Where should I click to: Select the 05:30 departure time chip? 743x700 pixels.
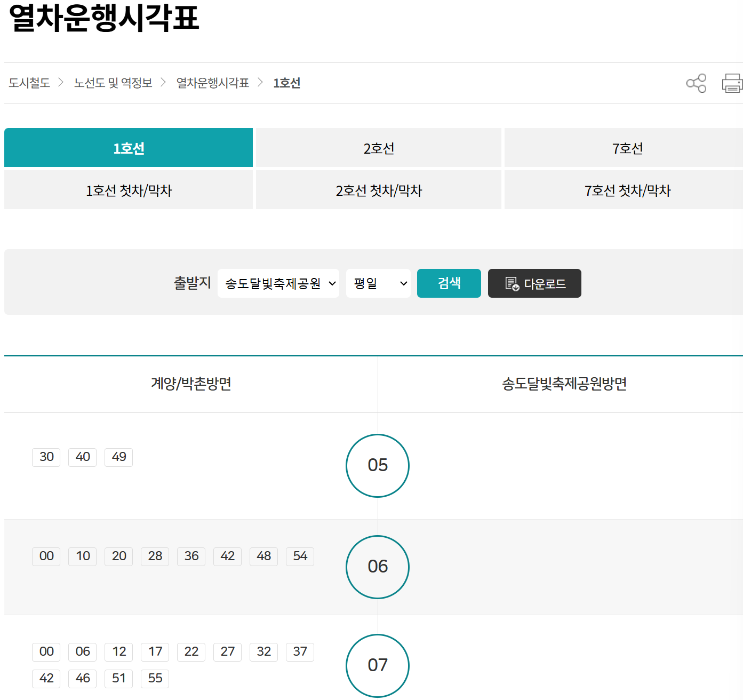point(46,457)
